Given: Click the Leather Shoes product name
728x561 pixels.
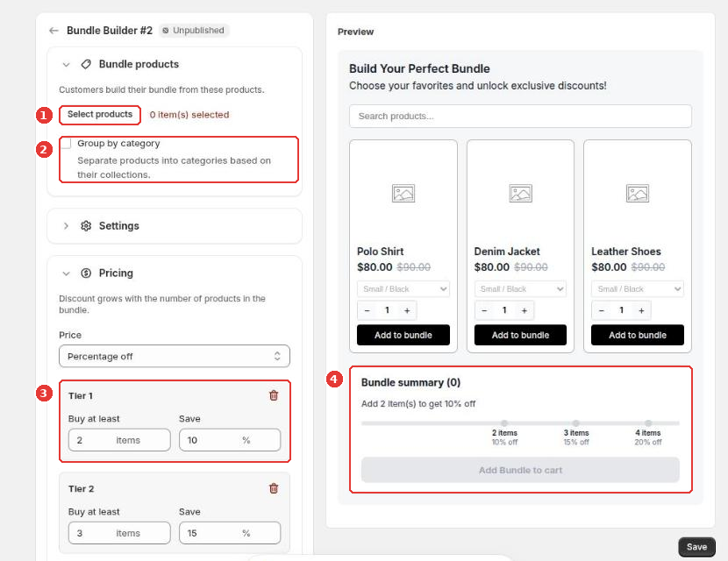Looking at the screenshot, I should click(x=626, y=252).
